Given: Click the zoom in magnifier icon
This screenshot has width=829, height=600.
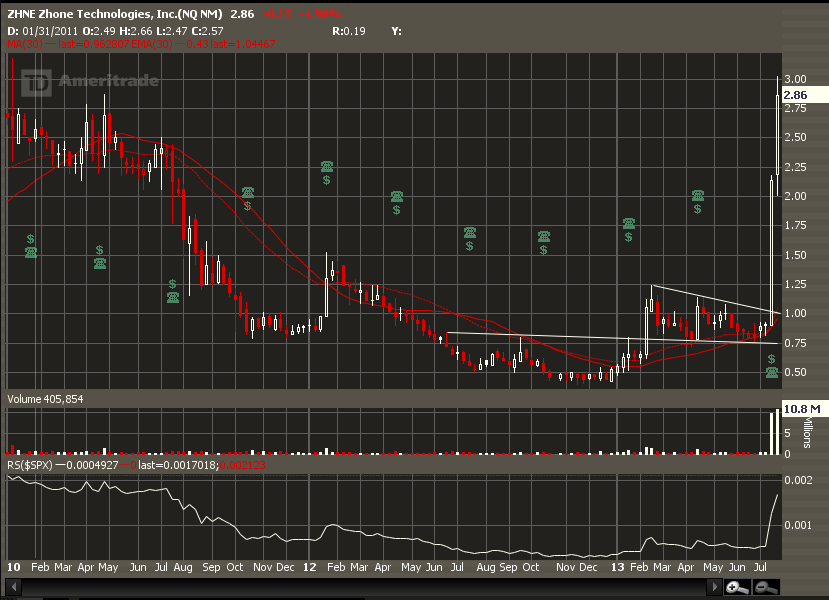Looking at the screenshot, I should point(737,587).
